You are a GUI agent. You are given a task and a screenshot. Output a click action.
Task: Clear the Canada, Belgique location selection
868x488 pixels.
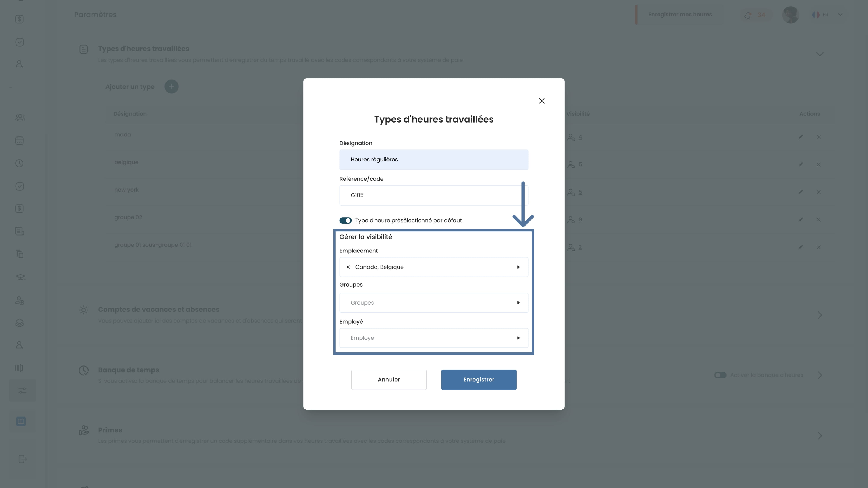[348, 267]
